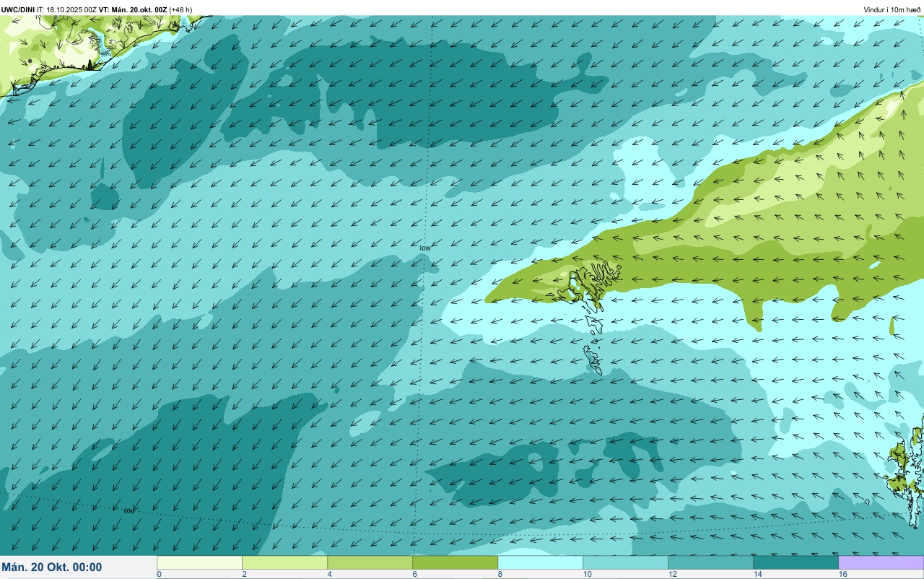Click the 'Mán. 20 Okt. 00:00' date label
924x579 pixels.
tap(52, 567)
